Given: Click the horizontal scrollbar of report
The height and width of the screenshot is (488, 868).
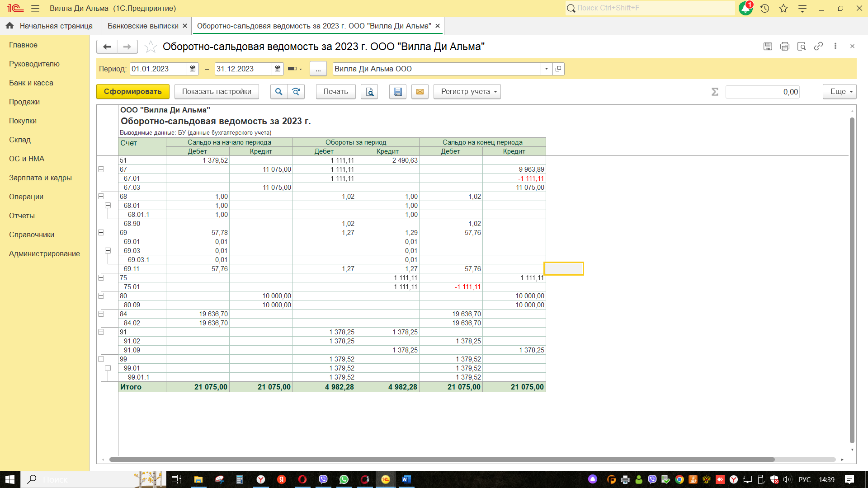Looking at the screenshot, I should pos(442,460).
